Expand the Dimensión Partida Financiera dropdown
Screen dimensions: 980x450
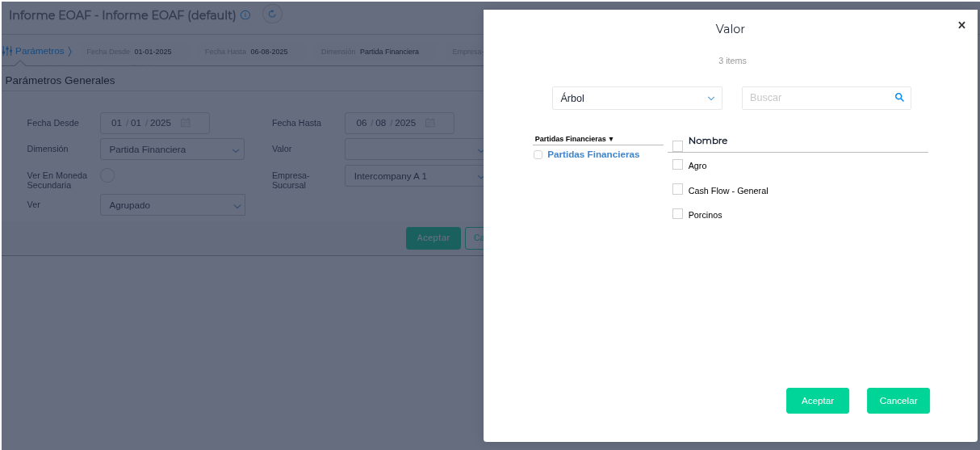coord(172,149)
